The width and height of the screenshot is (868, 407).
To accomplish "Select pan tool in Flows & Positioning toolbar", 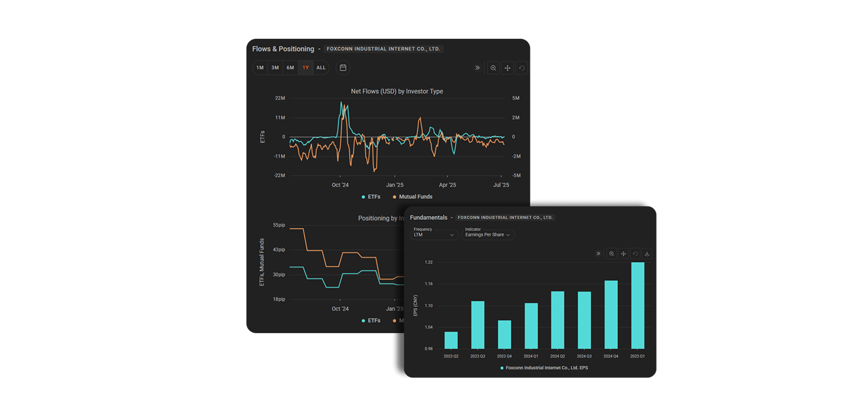I will tap(507, 68).
